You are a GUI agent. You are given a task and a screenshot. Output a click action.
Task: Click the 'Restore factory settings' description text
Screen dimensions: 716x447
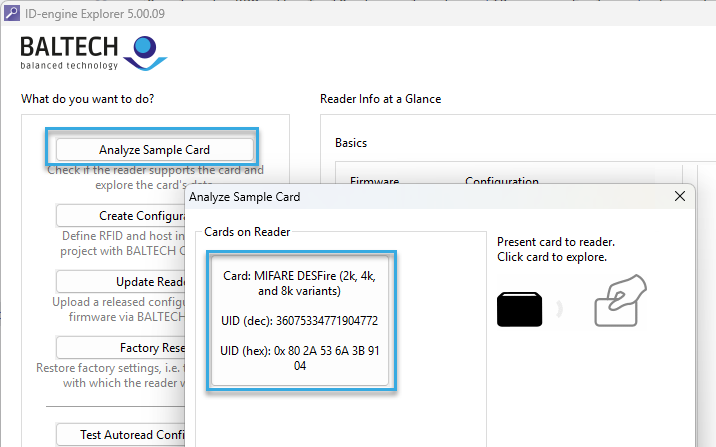(x=111, y=375)
